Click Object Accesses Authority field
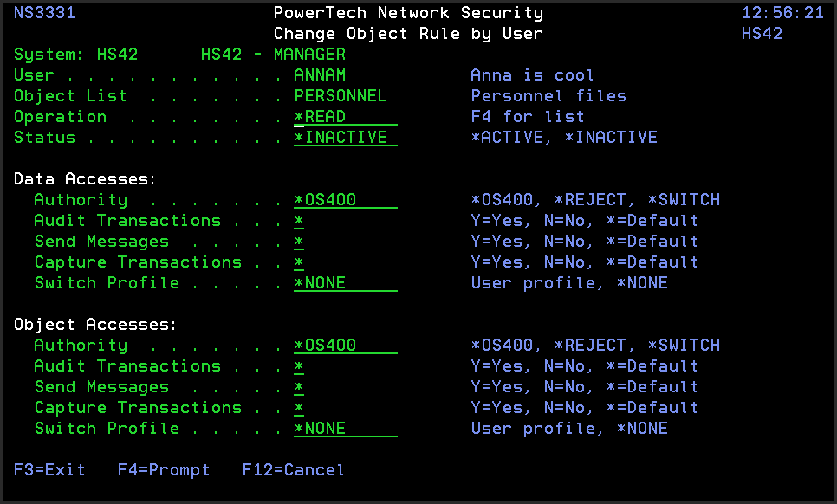 pos(345,346)
